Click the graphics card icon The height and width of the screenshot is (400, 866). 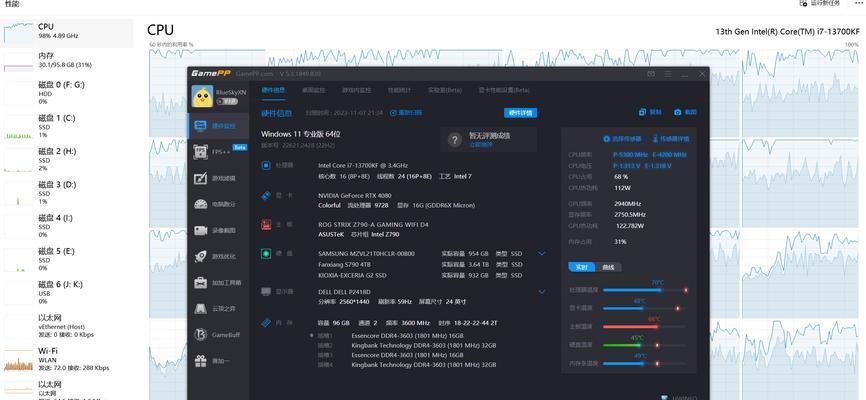(266, 195)
